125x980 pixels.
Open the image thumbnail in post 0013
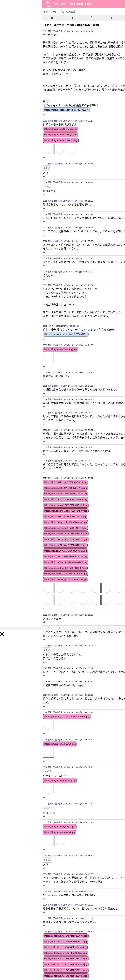(x=48, y=358)
